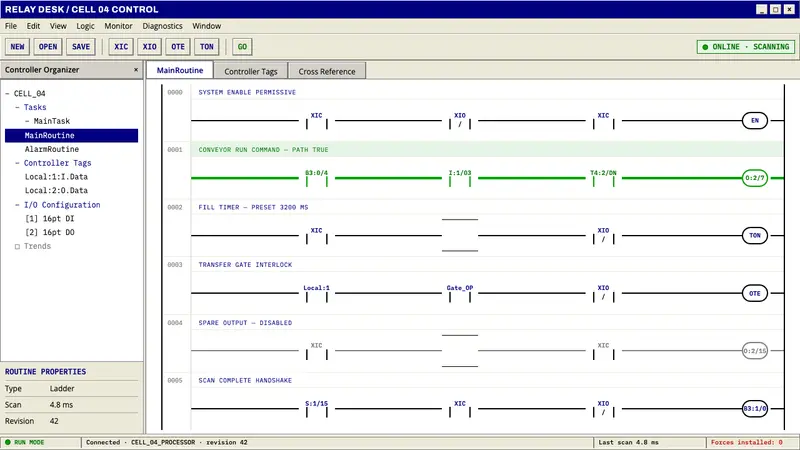The image size is (800, 450).
Task: Select the Local:1 contact on rung 0003
Action: (316, 293)
